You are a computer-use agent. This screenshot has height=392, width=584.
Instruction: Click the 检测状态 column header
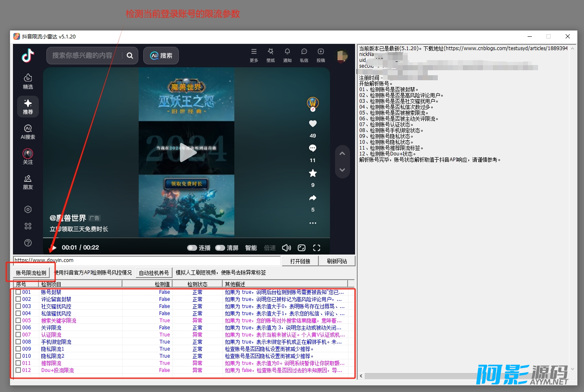pyautogui.click(x=197, y=284)
